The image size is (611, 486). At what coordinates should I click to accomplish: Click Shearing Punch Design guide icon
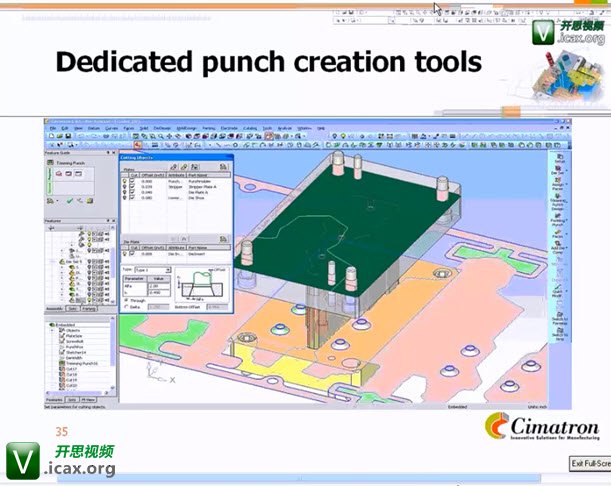pyautogui.click(x=558, y=203)
